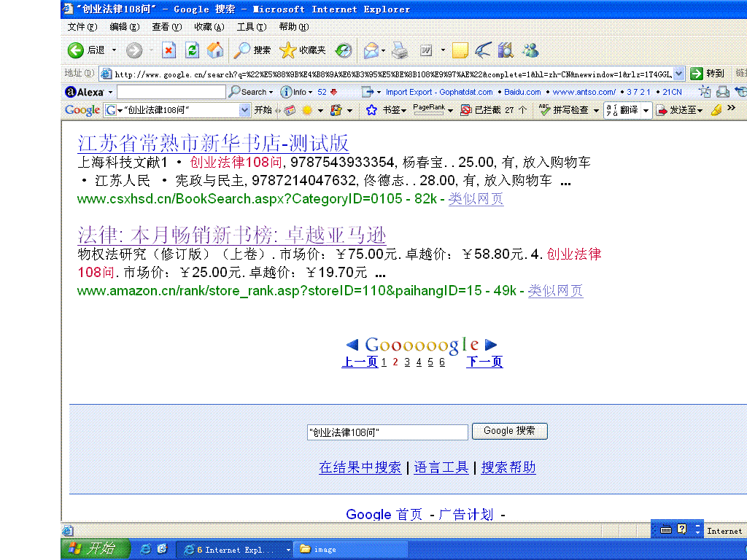Click the History clock icon
747x560 pixels.
point(344,50)
